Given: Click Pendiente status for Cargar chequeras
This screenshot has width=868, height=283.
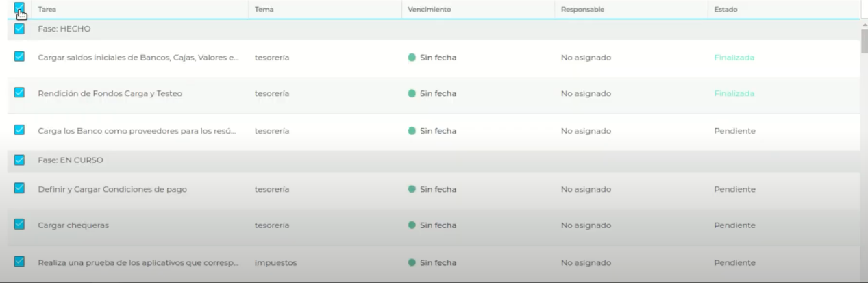Looking at the screenshot, I should (734, 225).
